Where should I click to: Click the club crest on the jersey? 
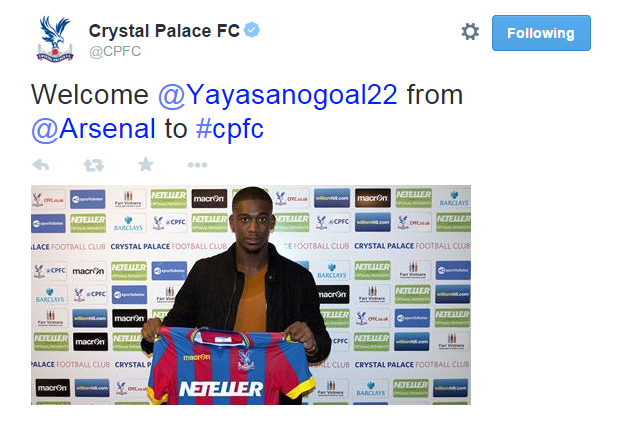[246, 359]
